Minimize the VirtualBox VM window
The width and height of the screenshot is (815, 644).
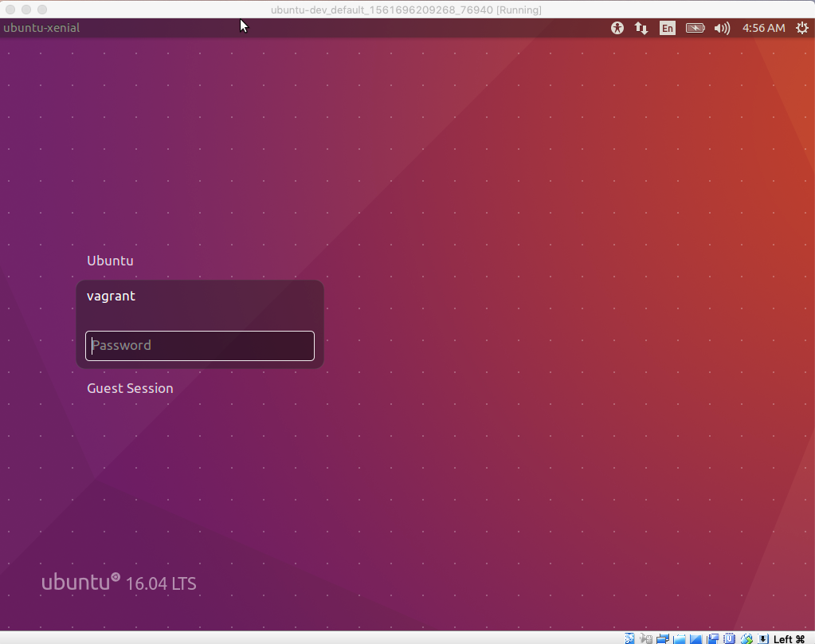(26, 10)
